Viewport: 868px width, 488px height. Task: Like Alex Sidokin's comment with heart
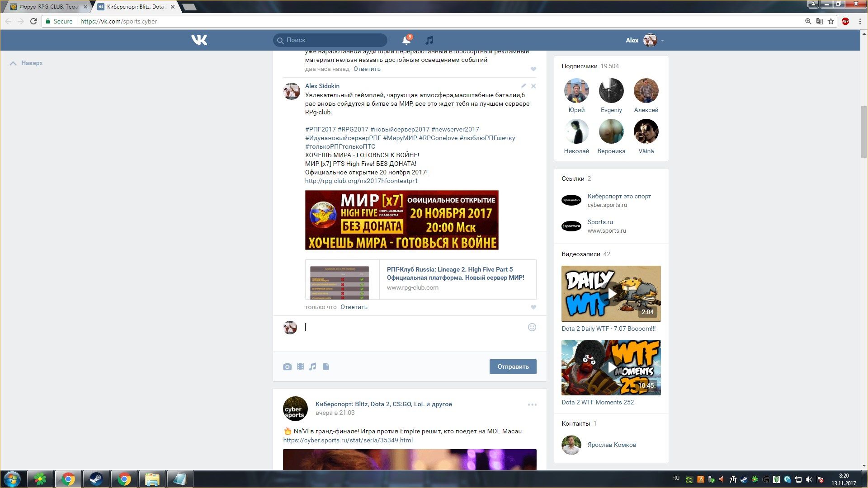coord(533,307)
